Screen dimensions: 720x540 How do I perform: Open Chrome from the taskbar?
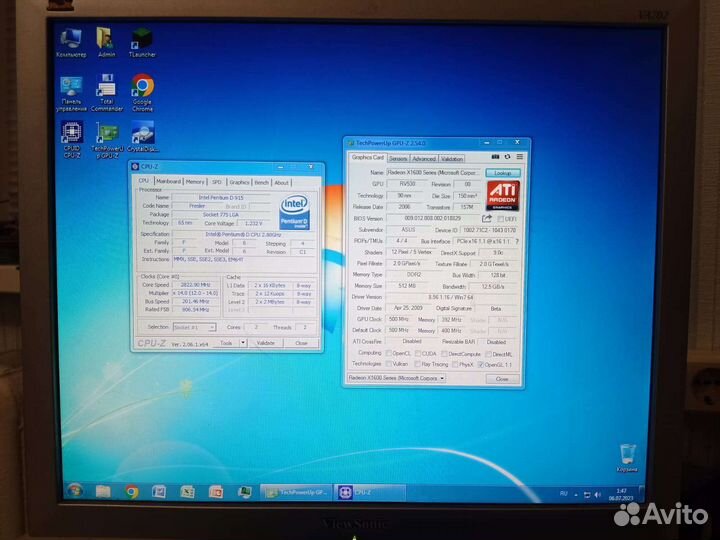coord(132,492)
